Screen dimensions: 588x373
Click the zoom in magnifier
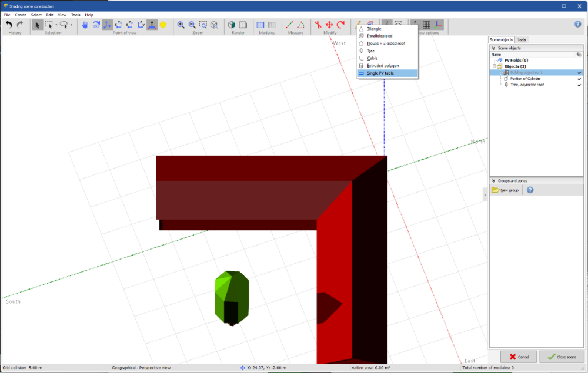click(x=181, y=25)
